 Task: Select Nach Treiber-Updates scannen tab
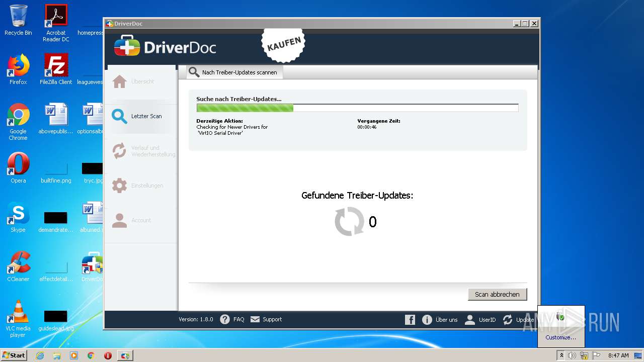coord(234,72)
